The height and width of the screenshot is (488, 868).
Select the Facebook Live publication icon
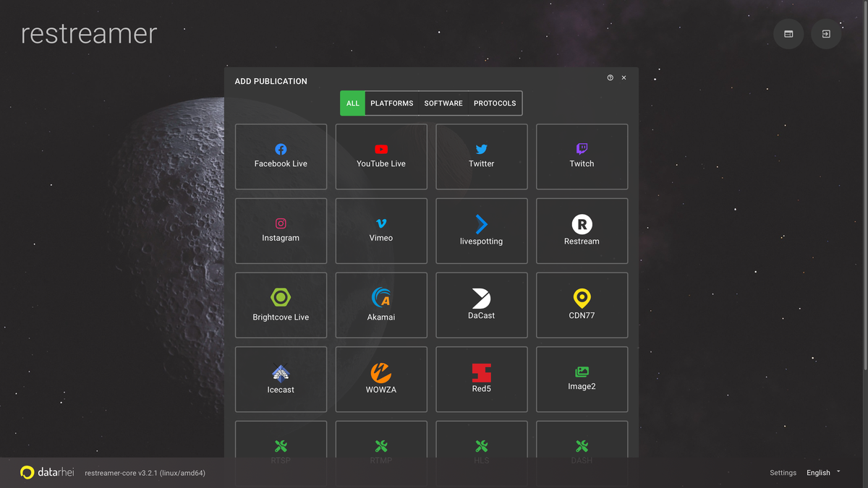281,150
